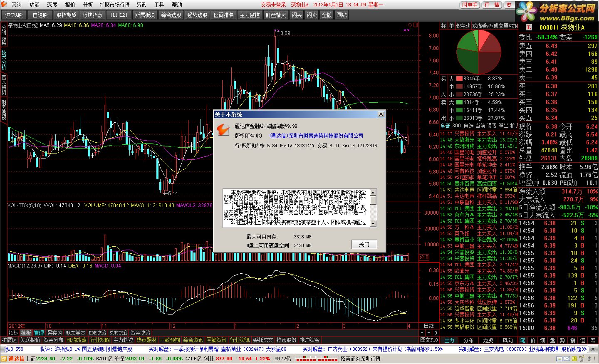Image resolution: width=599 pixels, height=364 pixels.
Task: Open the 区间排名 dropdown button
Action: coord(224,15)
